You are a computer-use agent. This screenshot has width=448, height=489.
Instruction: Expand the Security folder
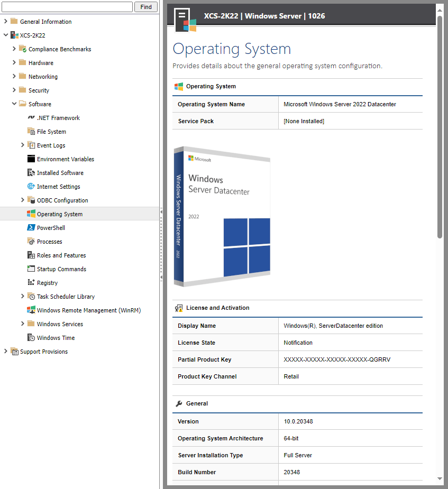(14, 90)
